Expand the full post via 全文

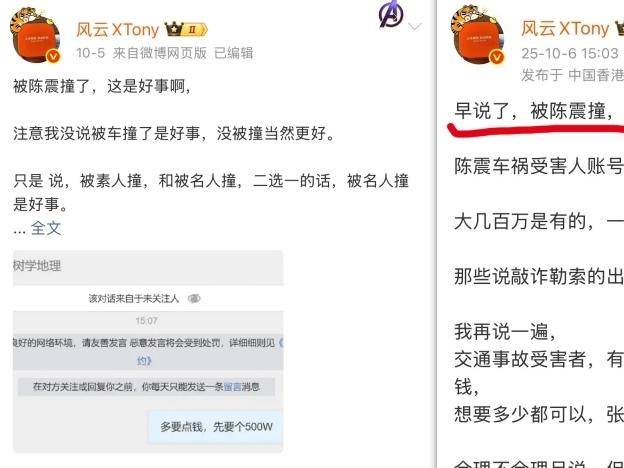pyautogui.click(x=46, y=228)
